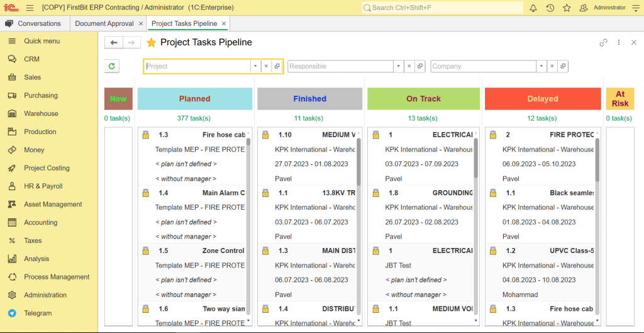Open the user discussions icon beside Administrator
This screenshot has width=644, height=333.
pos(583,8)
